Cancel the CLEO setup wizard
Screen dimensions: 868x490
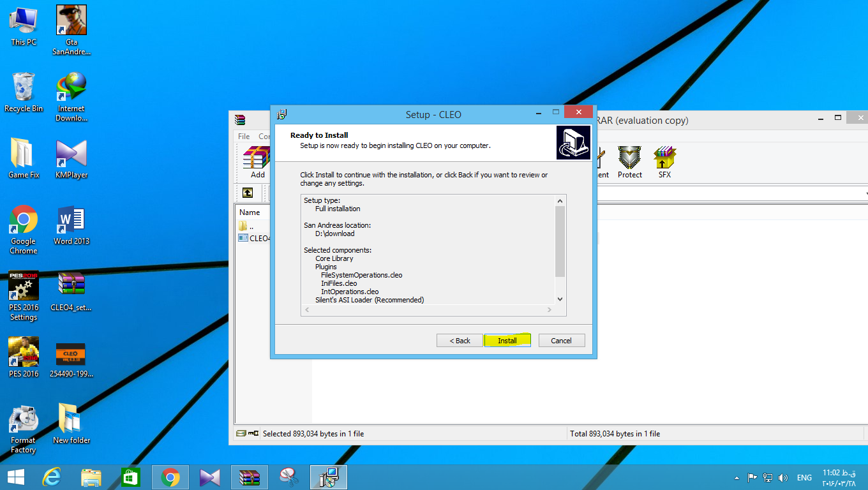562,340
